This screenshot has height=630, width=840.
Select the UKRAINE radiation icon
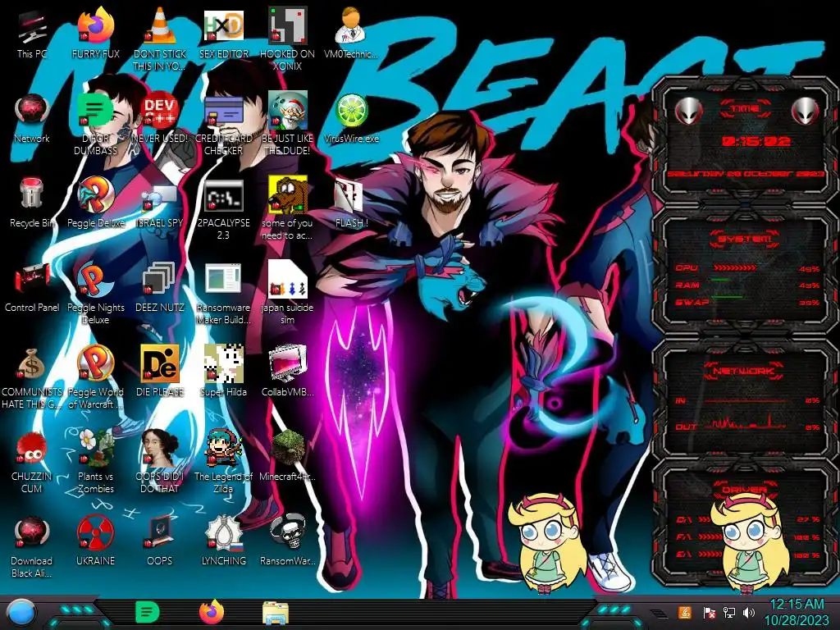[x=96, y=533]
